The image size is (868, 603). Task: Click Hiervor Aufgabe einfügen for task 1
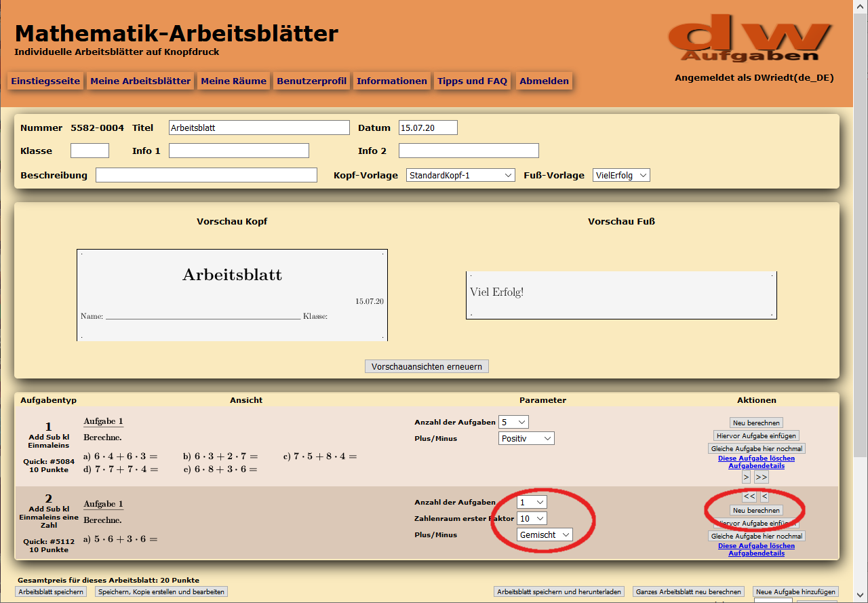(757, 435)
